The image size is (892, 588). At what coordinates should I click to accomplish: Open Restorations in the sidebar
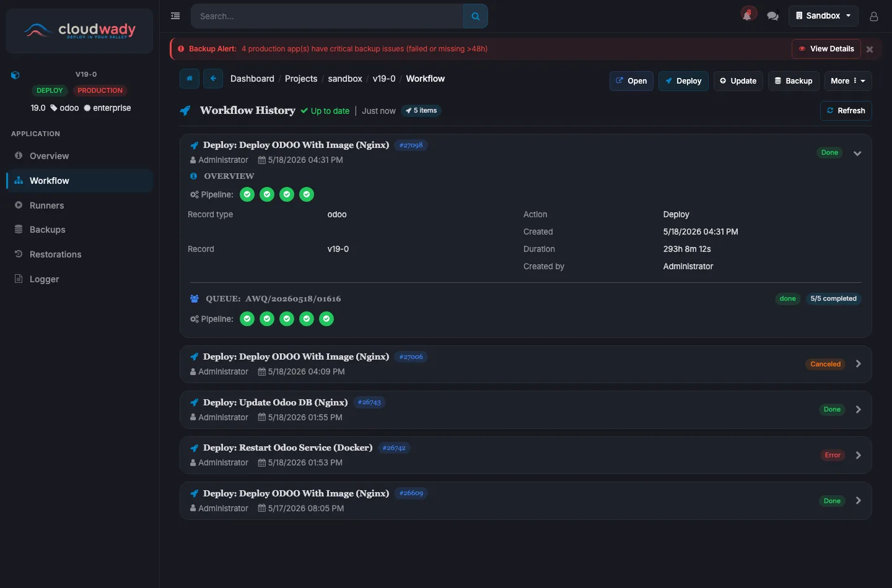click(79, 254)
